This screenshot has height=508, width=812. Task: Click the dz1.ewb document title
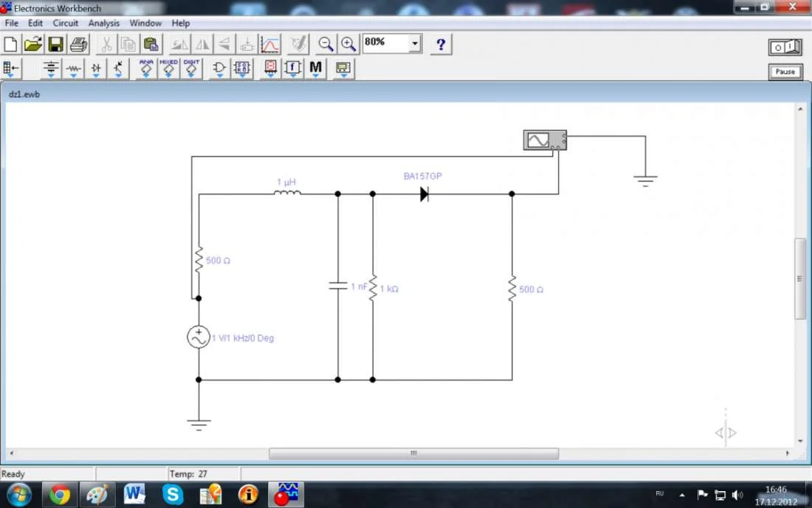[x=24, y=95]
